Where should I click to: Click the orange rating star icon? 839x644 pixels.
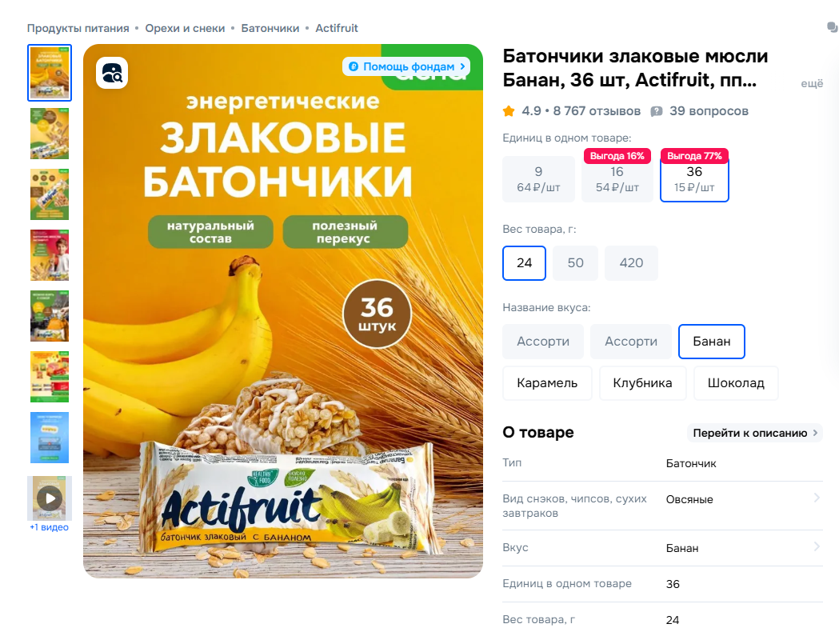[x=509, y=111]
